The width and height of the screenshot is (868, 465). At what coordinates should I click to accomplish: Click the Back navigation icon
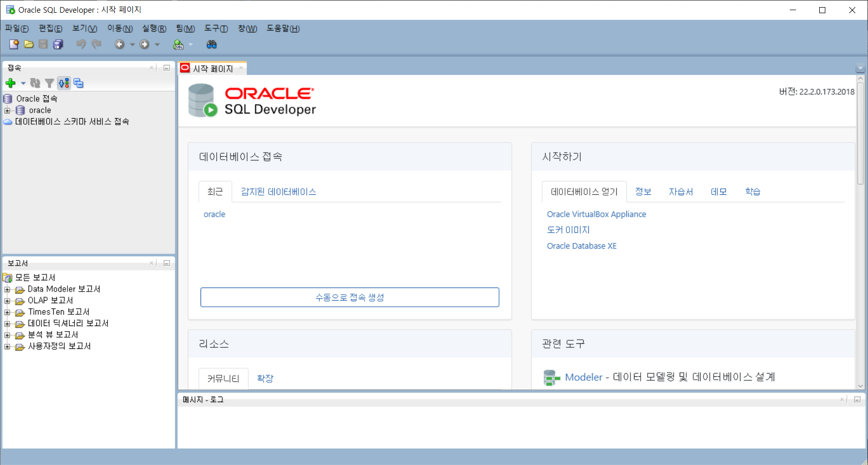[x=119, y=44]
